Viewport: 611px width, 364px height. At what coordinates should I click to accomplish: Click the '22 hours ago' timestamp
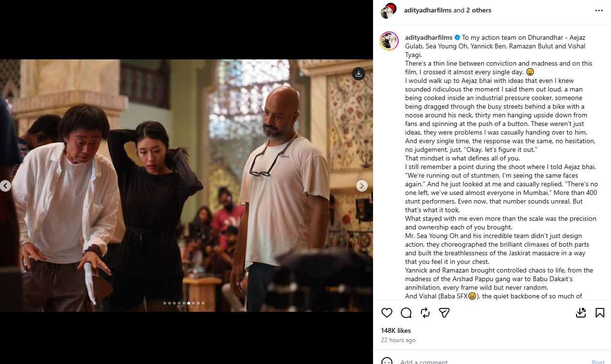coord(398,340)
